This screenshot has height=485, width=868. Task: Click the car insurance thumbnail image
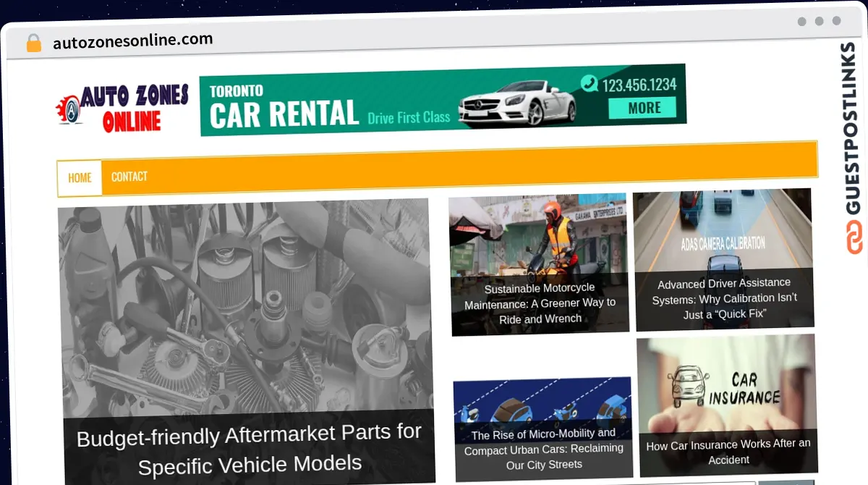click(x=726, y=384)
